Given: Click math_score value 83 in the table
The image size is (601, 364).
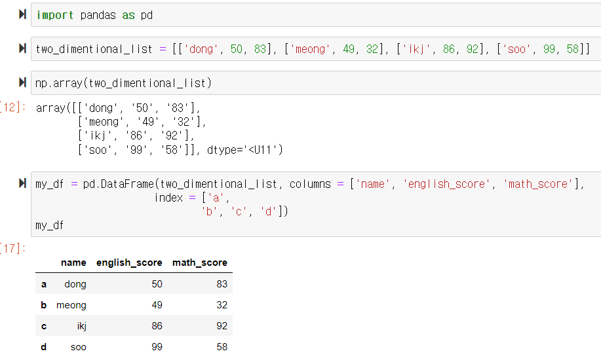Looking at the screenshot, I should click(x=222, y=284).
